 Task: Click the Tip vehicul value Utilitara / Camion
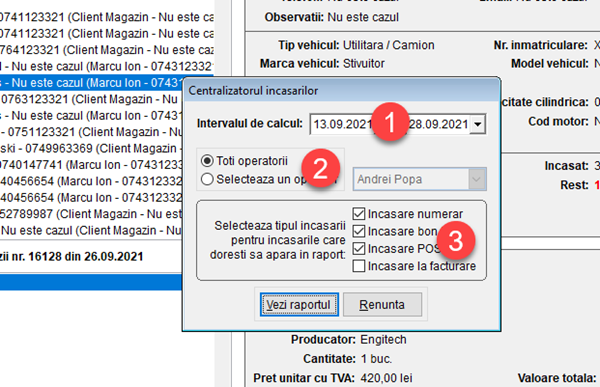[x=388, y=45]
